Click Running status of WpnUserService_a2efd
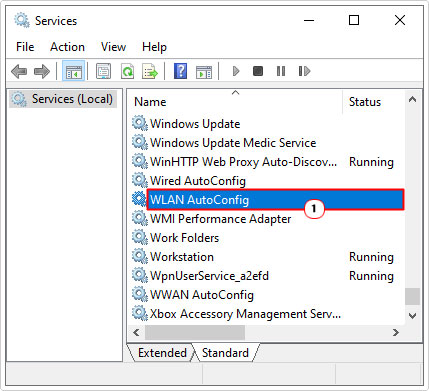 click(x=371, y=276)
